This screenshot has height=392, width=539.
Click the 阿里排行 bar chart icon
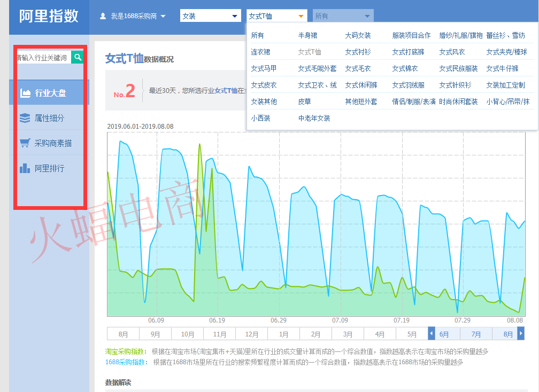[25, 168]
